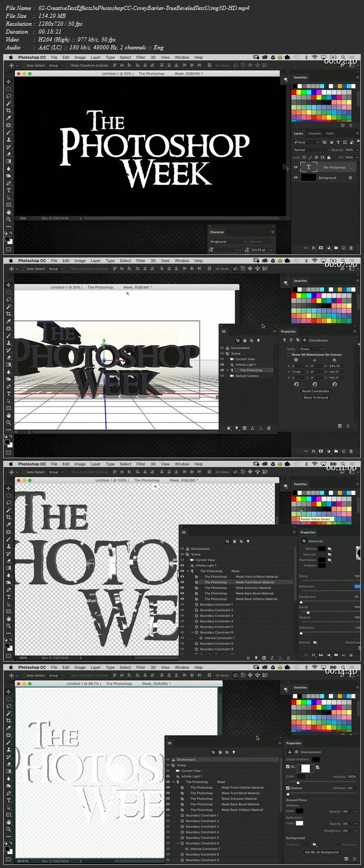The image size is (364, 868).
Task: Open Cap properties icon beside Coordinates
Action: 298,340
